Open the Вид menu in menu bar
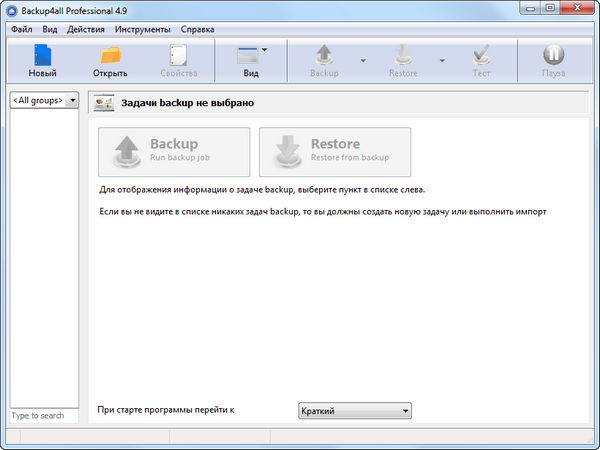Screen dimensions: 600x450 tap(50, 29)
